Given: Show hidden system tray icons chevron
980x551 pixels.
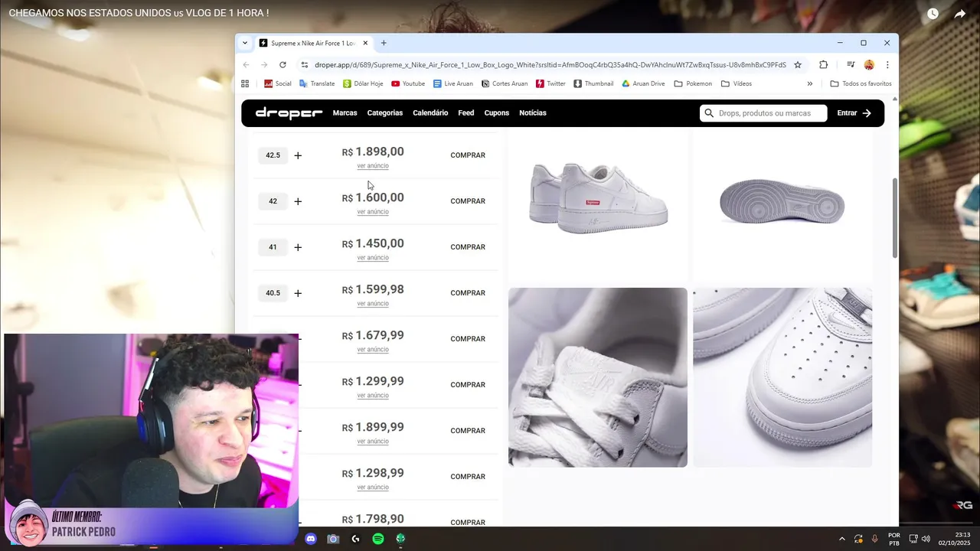Looking at the screenshot, I should click(842, 539).
